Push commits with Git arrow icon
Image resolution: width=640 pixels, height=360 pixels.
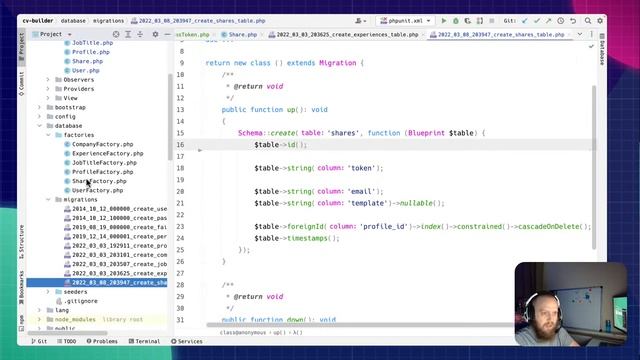[548, 21]
